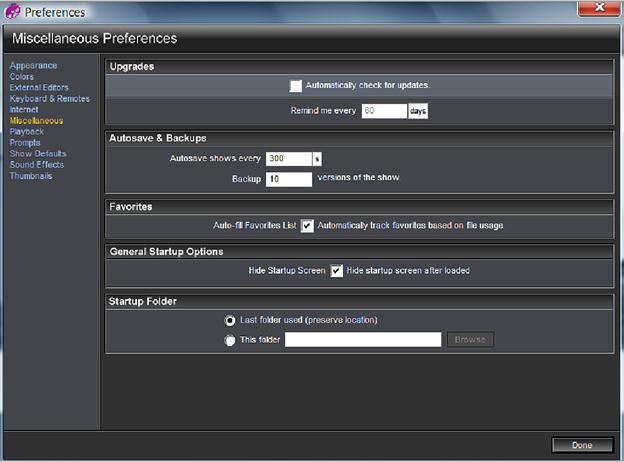Click the Backup versions input field
Viewport: 624px width, 462px height.
(x=289, y=179)
